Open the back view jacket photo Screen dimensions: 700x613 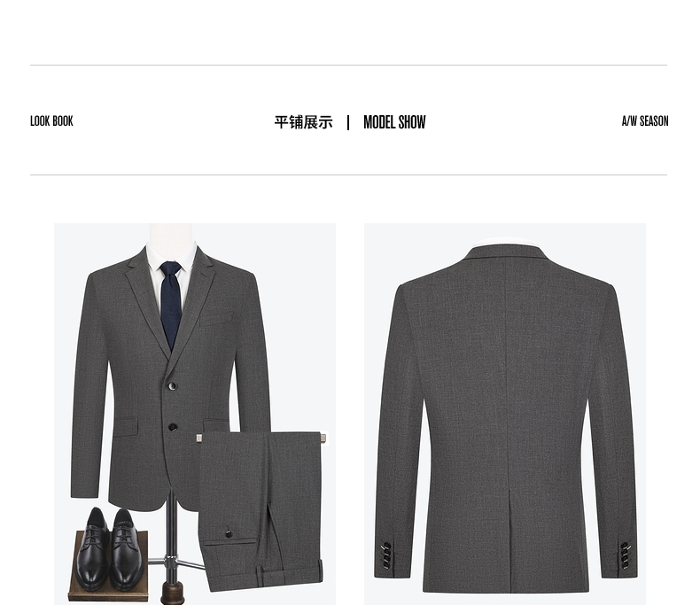tap(505, 414)
